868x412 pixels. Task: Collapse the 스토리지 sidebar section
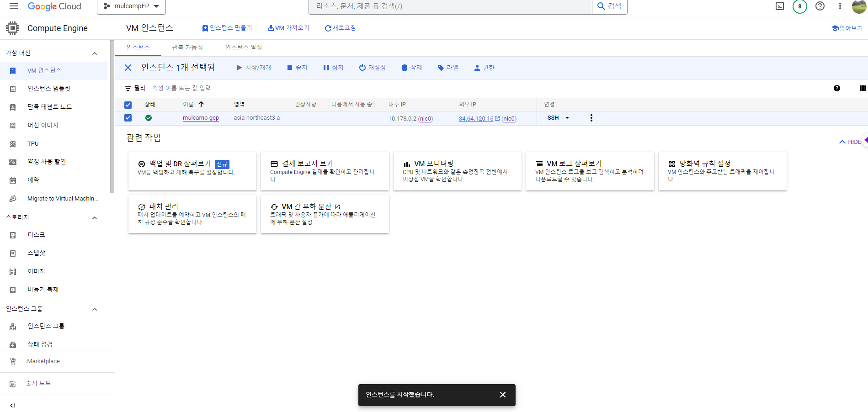95,218
